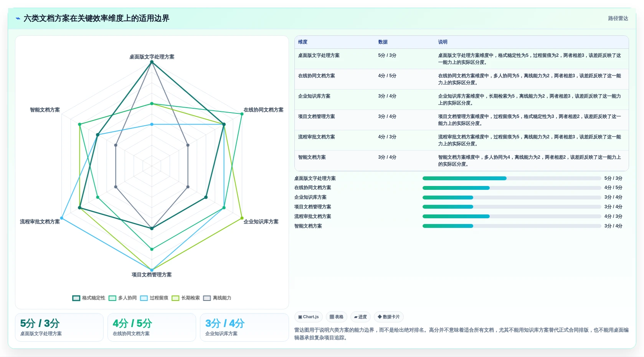The image size is (644, 357).
Task: Toggle the 多人协同 legend series
Action: point(122,298)
